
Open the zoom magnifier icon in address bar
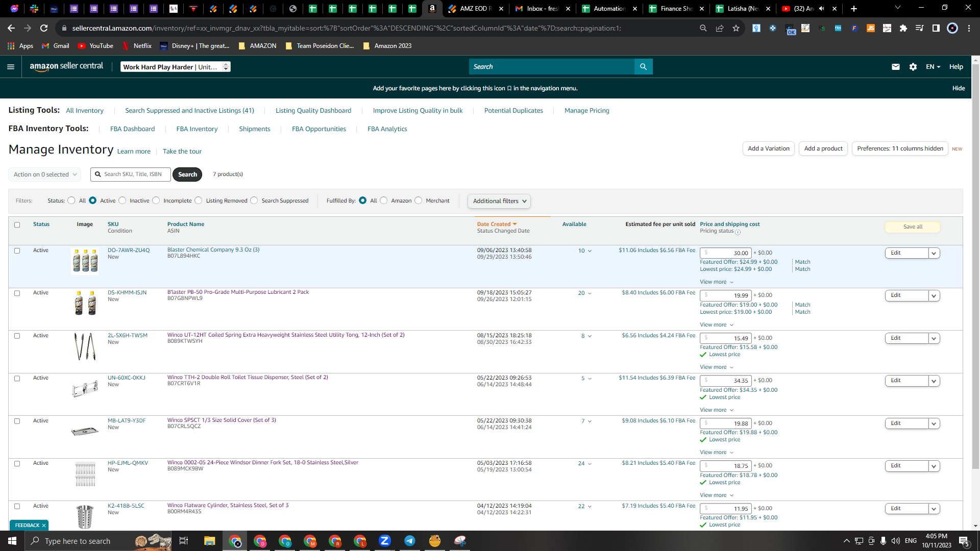tap(703, 28)
